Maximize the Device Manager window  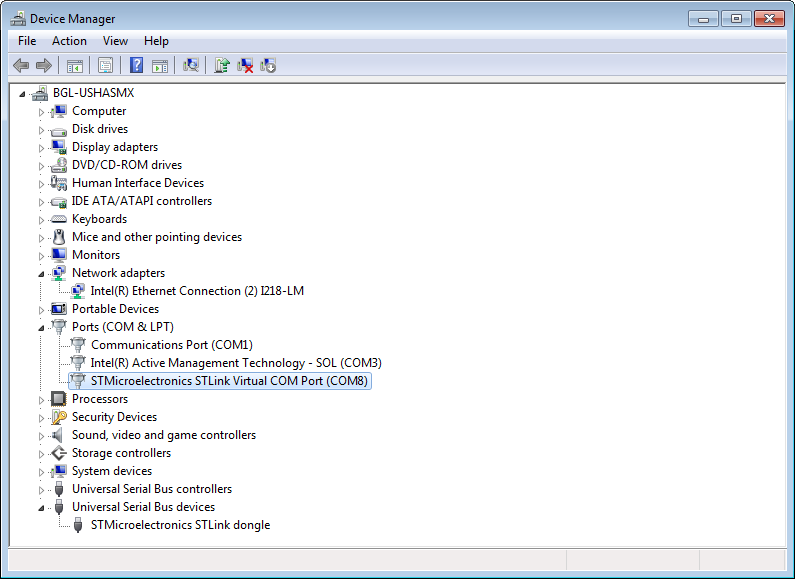[736, 19]
